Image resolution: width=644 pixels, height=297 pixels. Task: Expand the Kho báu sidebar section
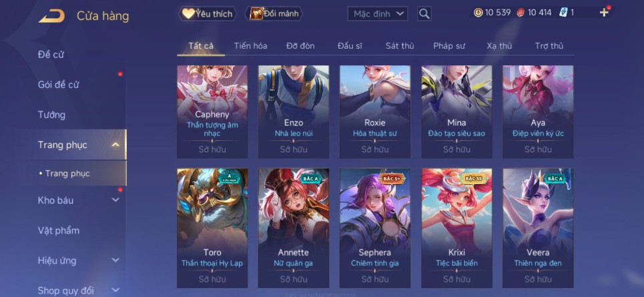pyautogui.click(x=116, y=200)
